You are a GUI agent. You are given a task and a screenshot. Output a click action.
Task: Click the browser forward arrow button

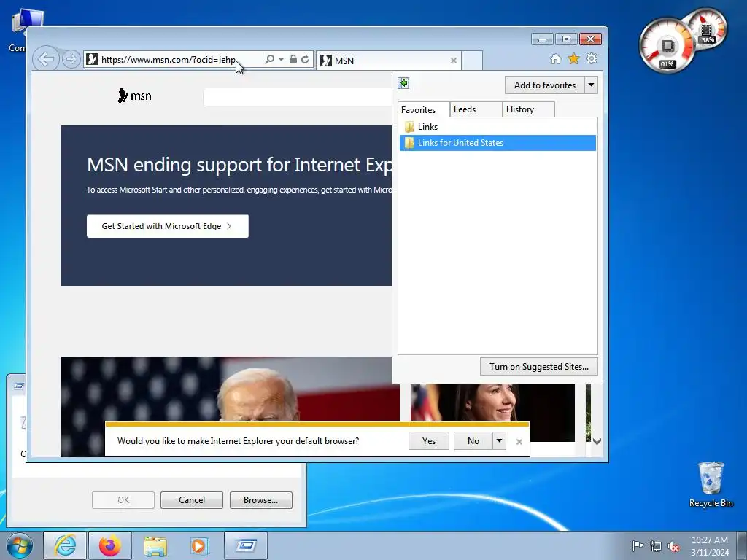[71, 59]
